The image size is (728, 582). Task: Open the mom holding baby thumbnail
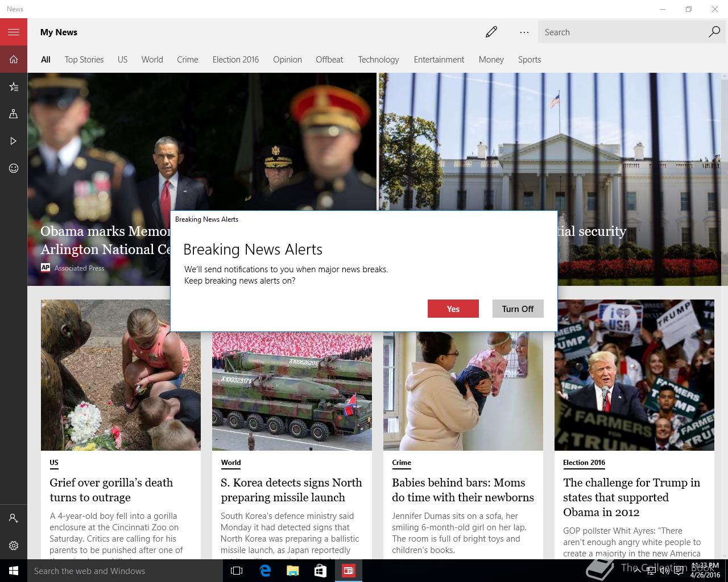pyautogui.click(x=463, y=391)
